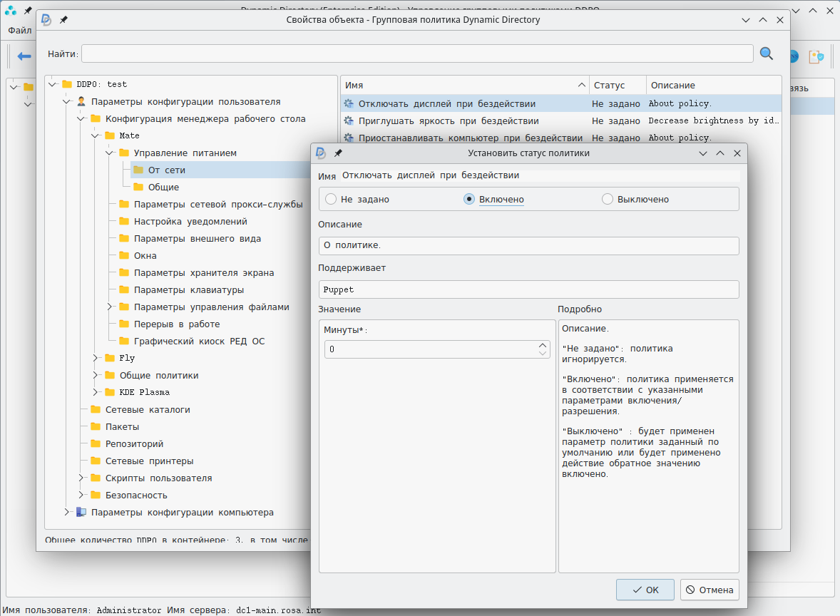
Task: Click computer icon of Параметры конфигурации компьютера
Action: coord(81,512)
